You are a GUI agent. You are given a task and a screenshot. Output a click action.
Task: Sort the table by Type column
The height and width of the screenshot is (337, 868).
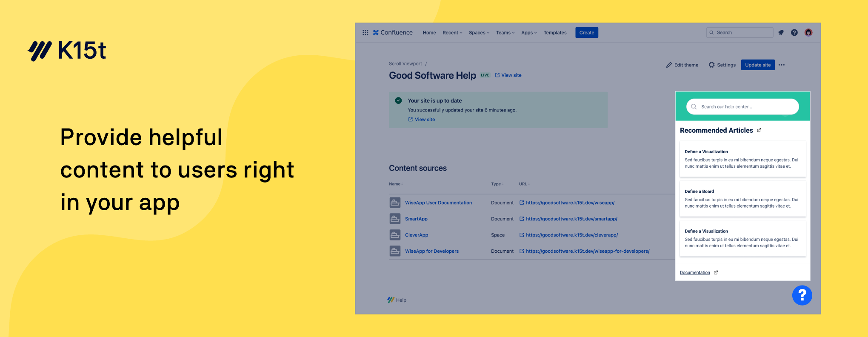point(497,184)
